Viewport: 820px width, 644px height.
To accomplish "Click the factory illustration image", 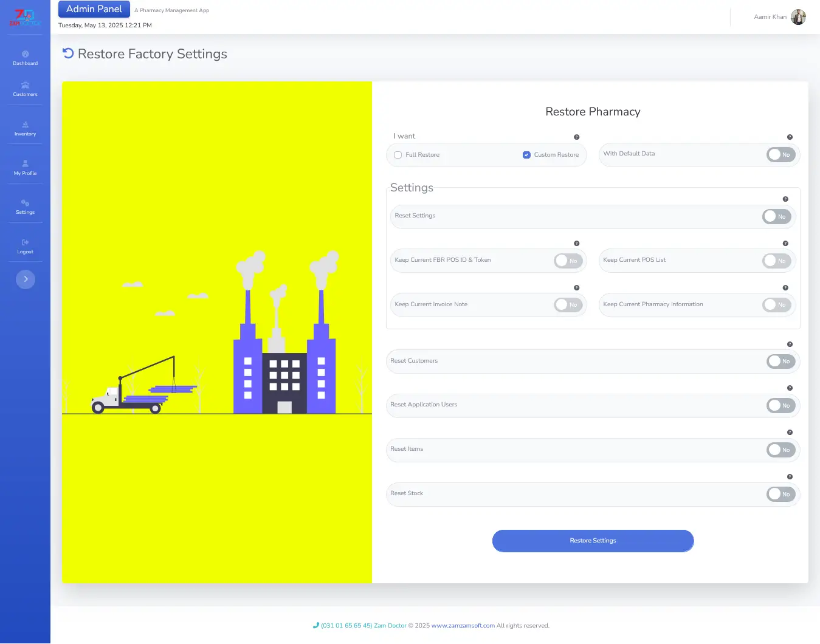I will [217, 332].
